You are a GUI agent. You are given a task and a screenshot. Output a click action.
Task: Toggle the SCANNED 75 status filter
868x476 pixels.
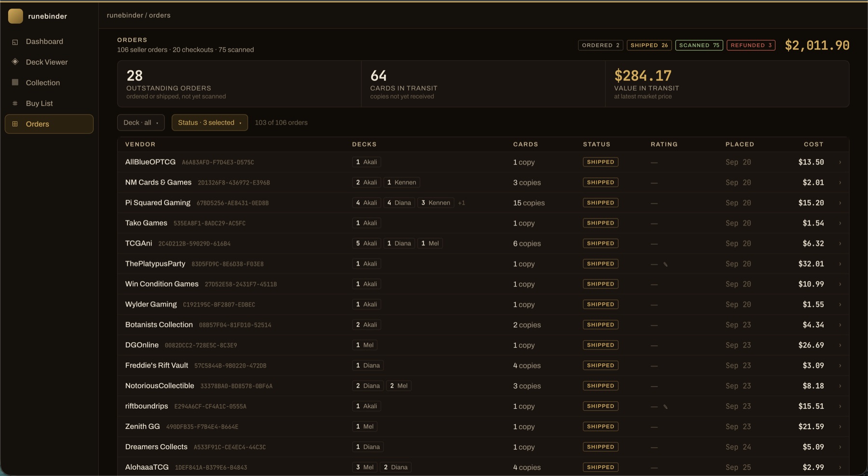(x=699, y=45)
